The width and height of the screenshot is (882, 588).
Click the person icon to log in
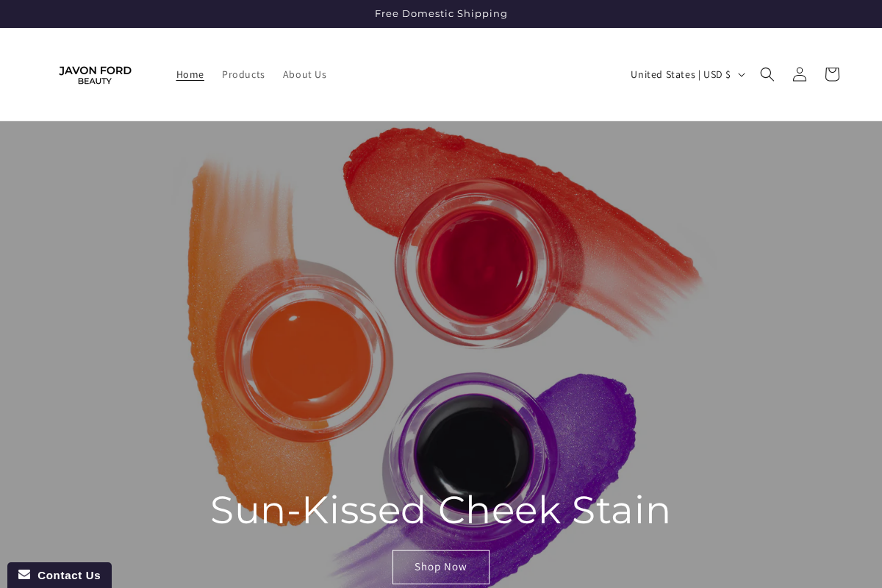799,74
